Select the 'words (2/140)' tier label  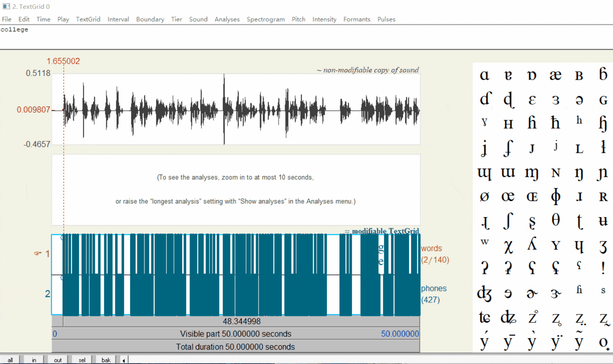click(x=435, y=254)
